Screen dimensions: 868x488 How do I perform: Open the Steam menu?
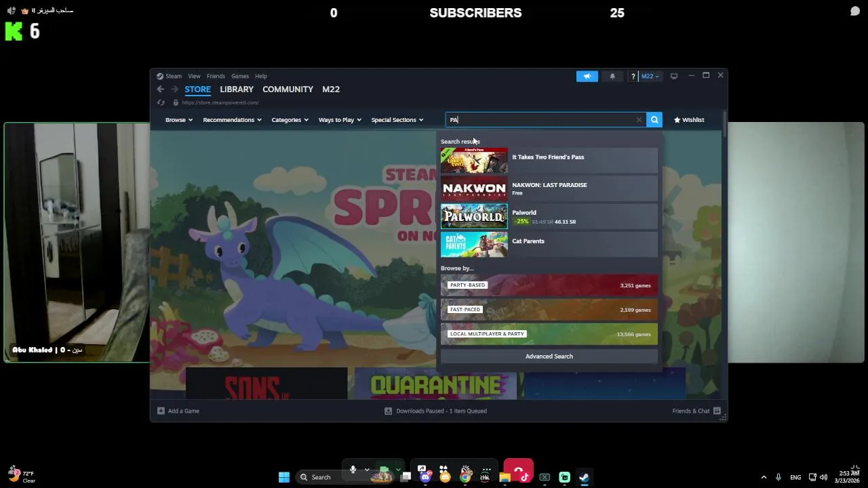174,76
